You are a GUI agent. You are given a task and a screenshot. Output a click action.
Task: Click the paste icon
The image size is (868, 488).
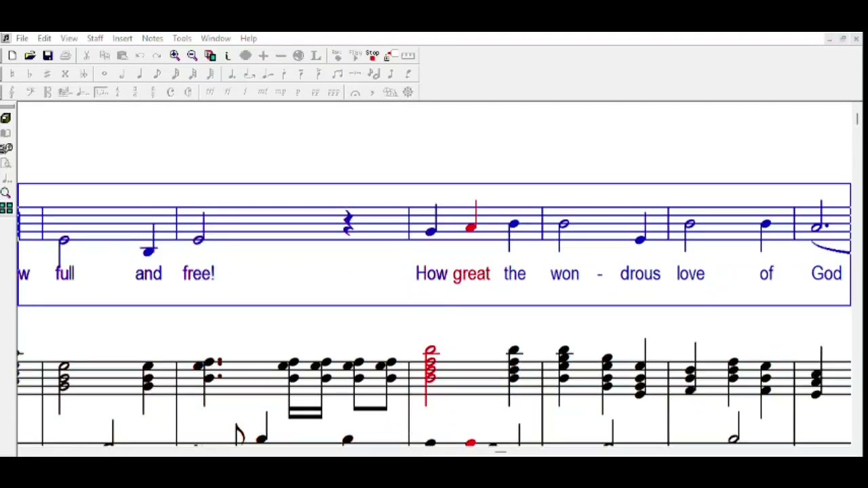(122, 56)
